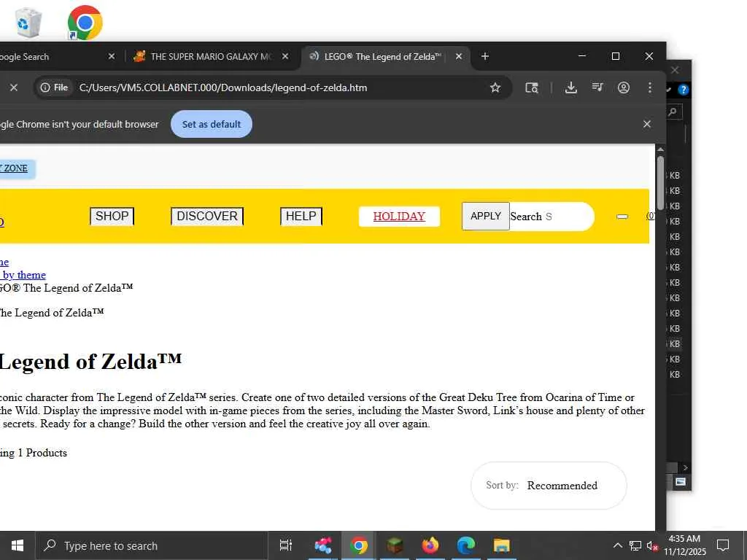Image resolution: width=747 pixels, height=560 pixels.
Task: Follow the HOLIDAY link
Action: point(399,217)
